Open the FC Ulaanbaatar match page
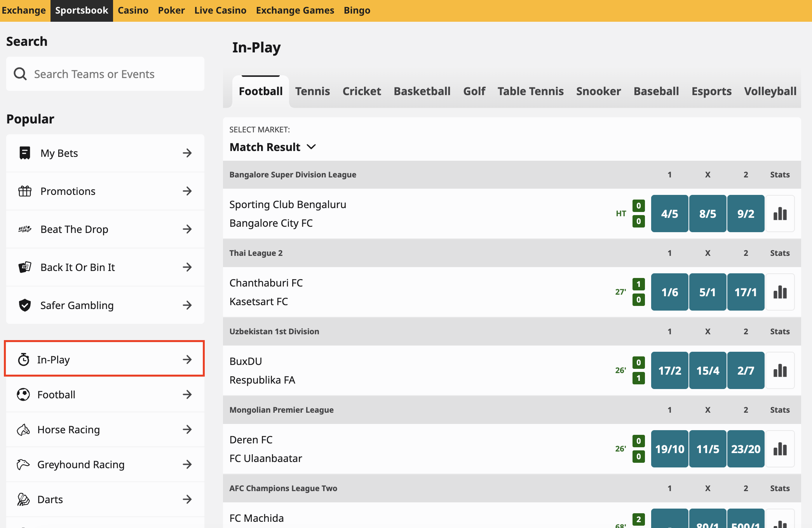 [266, 459]
